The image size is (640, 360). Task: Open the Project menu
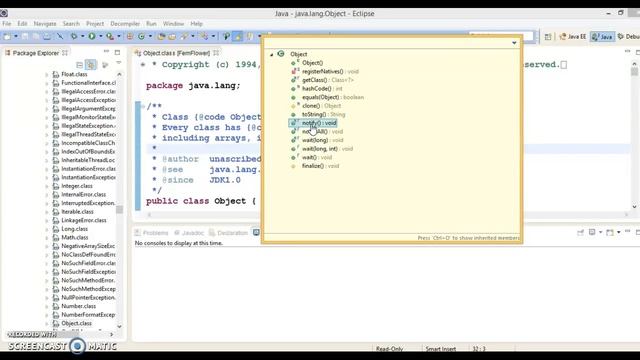(95, 24)
